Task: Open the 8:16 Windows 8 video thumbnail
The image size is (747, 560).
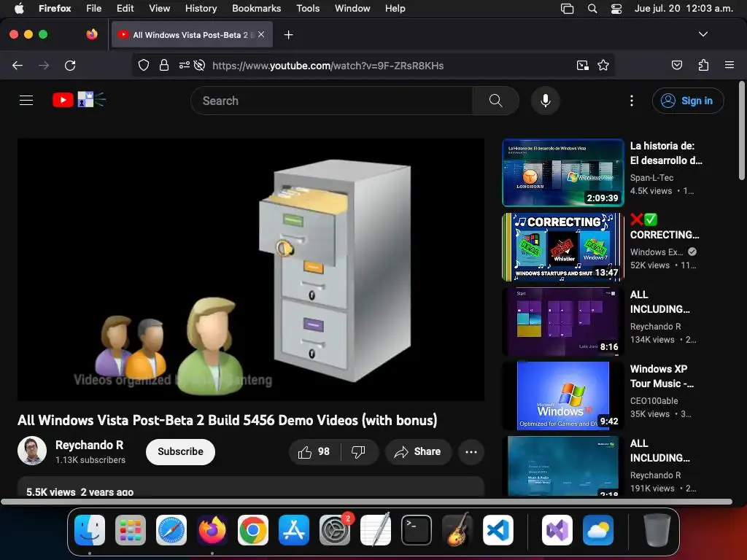Action: (562, 322)
